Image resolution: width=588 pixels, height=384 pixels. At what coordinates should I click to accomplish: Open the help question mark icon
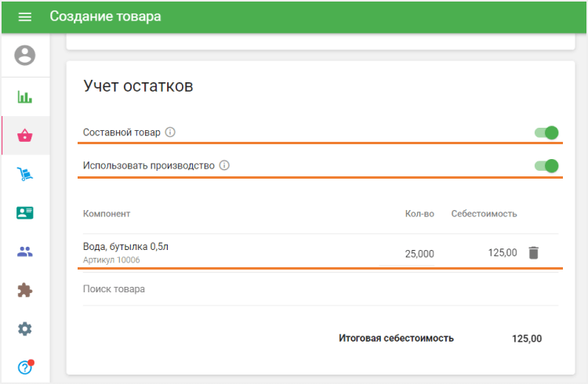[x=25, y=367]
